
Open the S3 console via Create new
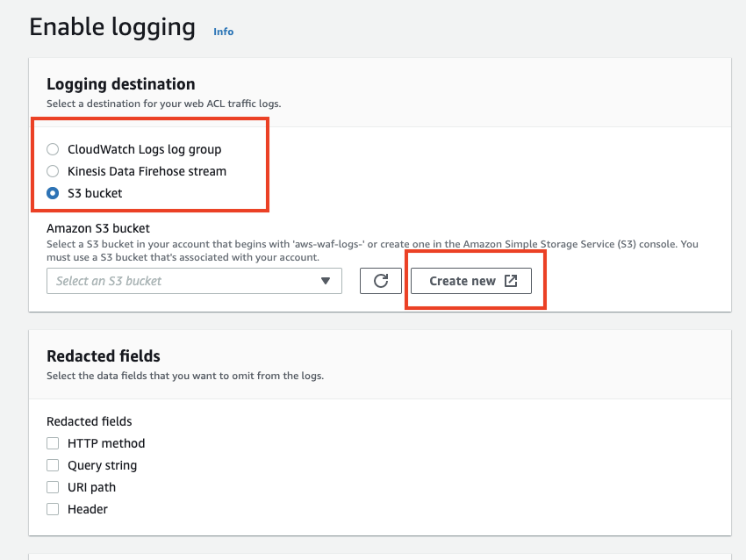475,281
